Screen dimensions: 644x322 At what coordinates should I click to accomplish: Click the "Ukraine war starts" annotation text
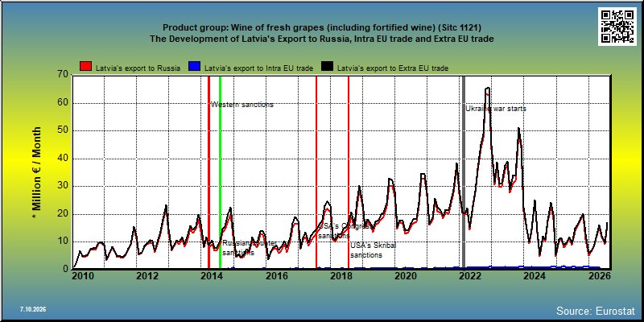pos(496,109)
